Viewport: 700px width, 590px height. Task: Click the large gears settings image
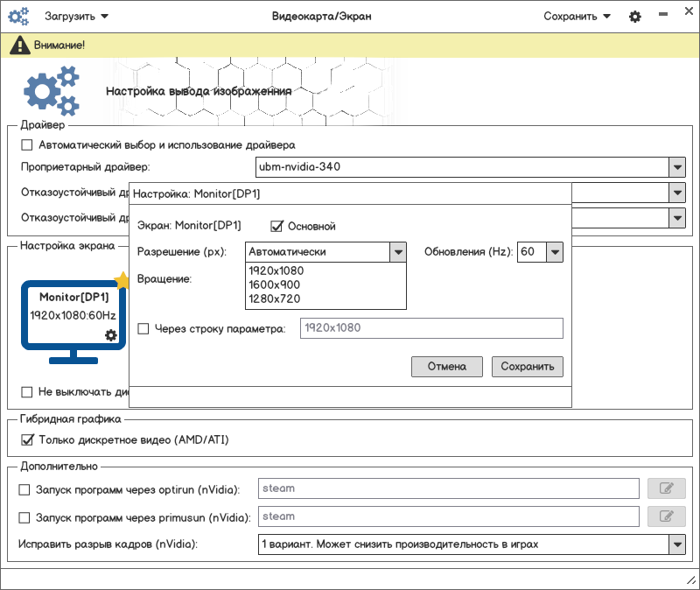coord(52,91)
